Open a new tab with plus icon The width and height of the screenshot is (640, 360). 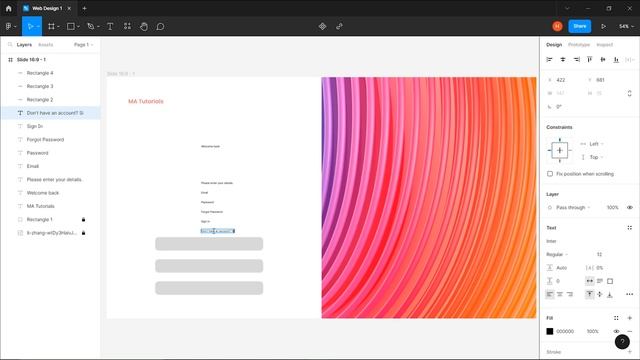click(84, 8)
